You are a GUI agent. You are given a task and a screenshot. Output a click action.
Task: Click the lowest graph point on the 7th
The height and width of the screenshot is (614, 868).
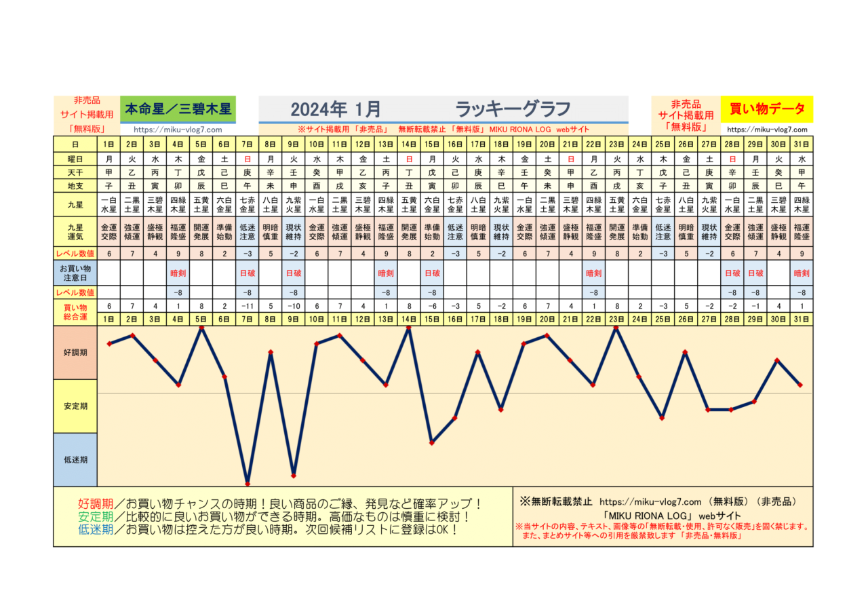point(248,484)
